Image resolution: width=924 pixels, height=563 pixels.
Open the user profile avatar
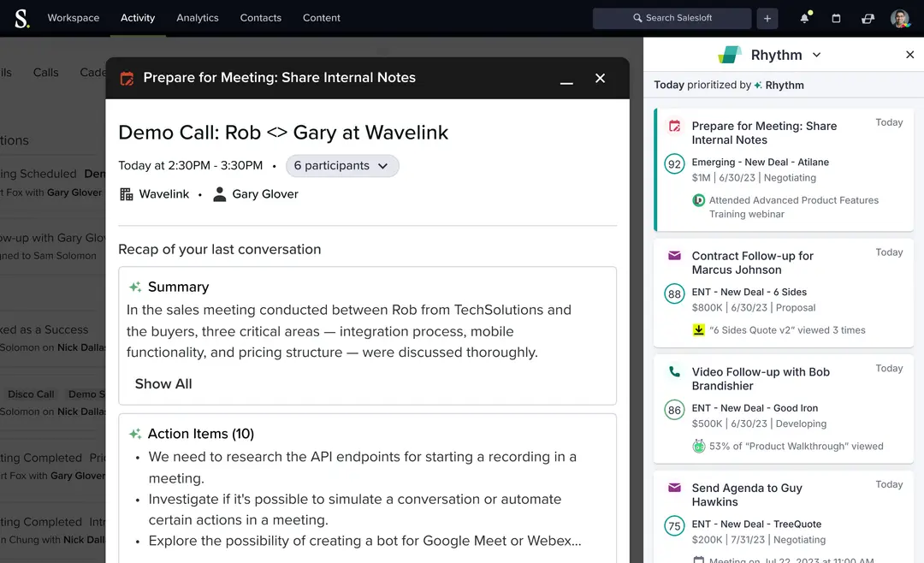[x=899, y=18]
